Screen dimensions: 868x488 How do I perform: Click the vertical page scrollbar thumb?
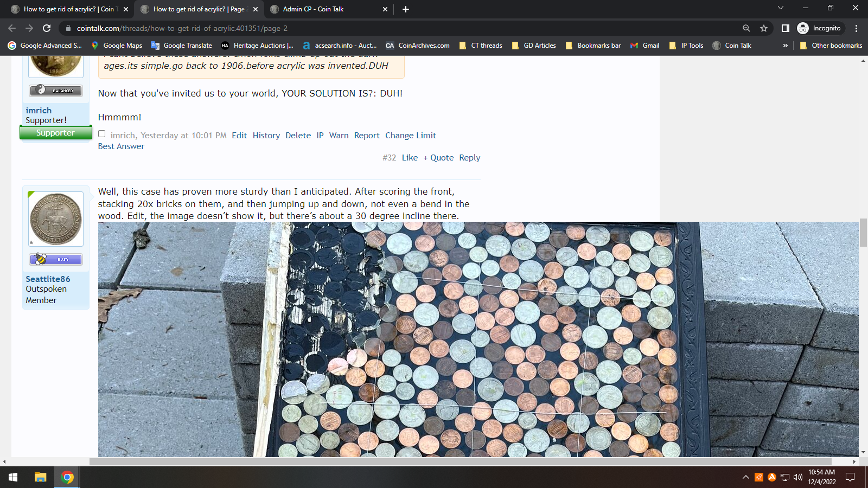click(x=863, y=232)
